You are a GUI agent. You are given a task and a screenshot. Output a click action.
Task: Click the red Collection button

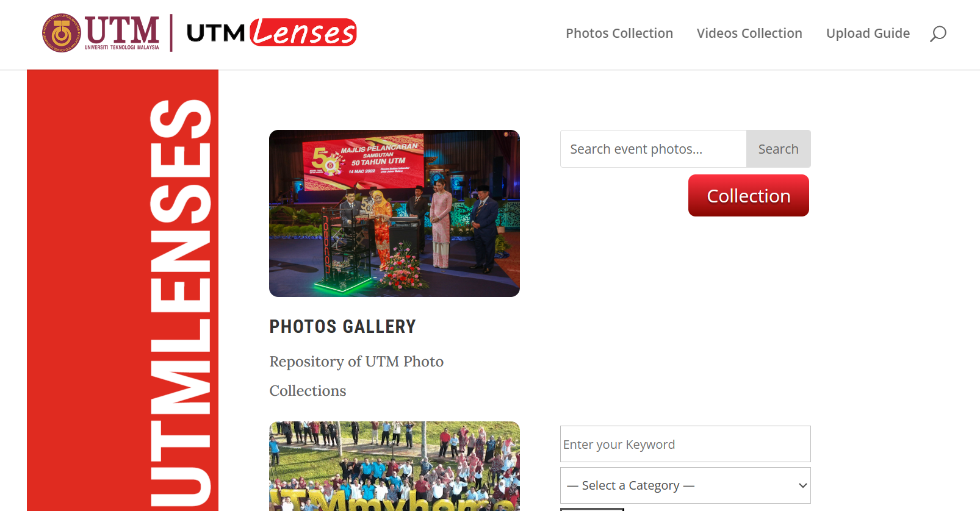click(749, 196)
